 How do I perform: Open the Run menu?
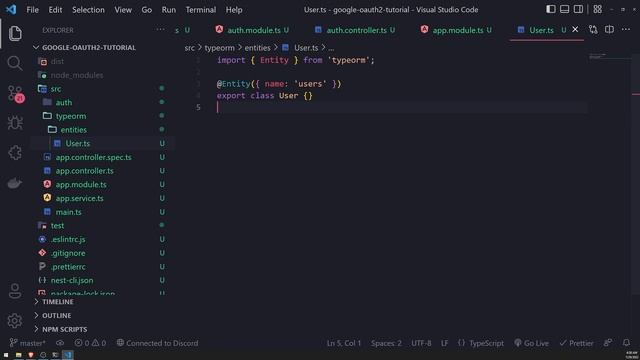click(x=169, y=9)
